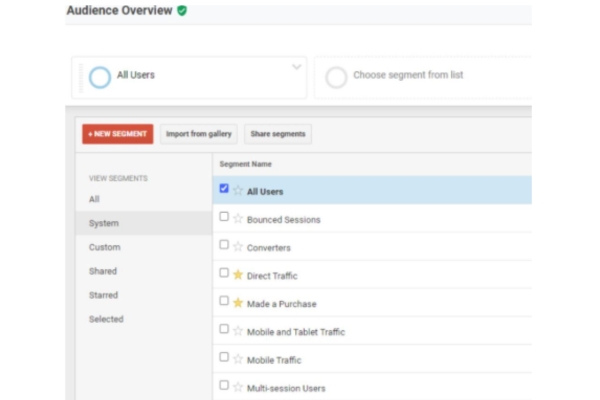Star the Multi-session Users segment

pyautogui.click(x=238, y=386)
